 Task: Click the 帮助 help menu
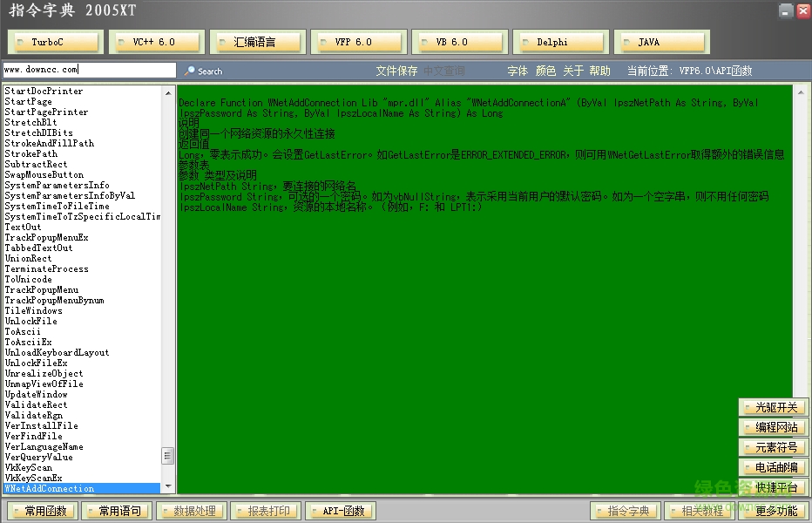click(x=599, y=71)
